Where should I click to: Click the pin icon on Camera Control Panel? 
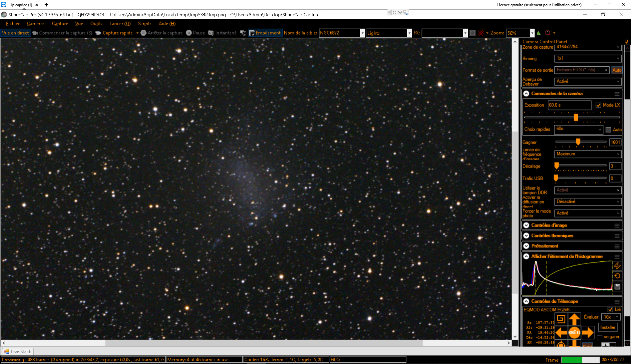tap(626, 41)
